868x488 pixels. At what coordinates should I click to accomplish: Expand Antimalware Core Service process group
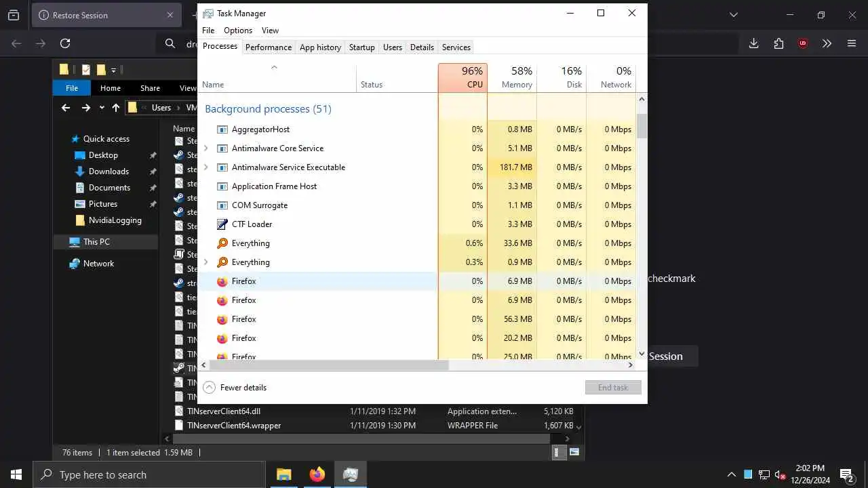click(206, 148)
